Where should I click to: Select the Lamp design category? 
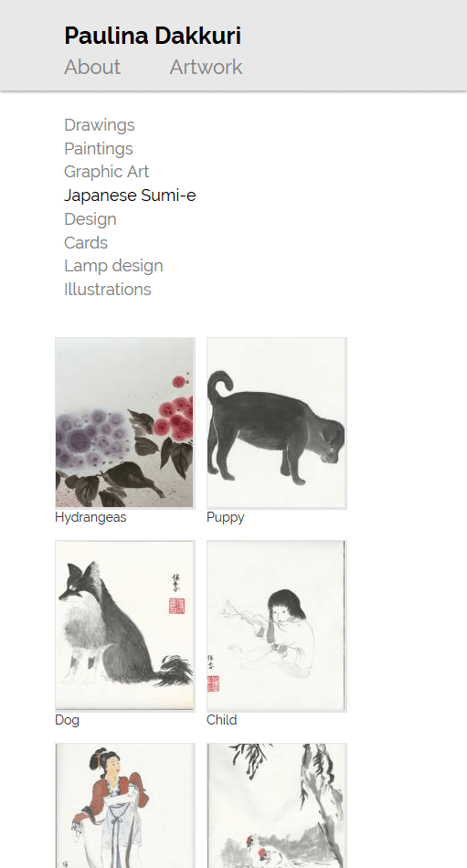(x=113, y=266)
